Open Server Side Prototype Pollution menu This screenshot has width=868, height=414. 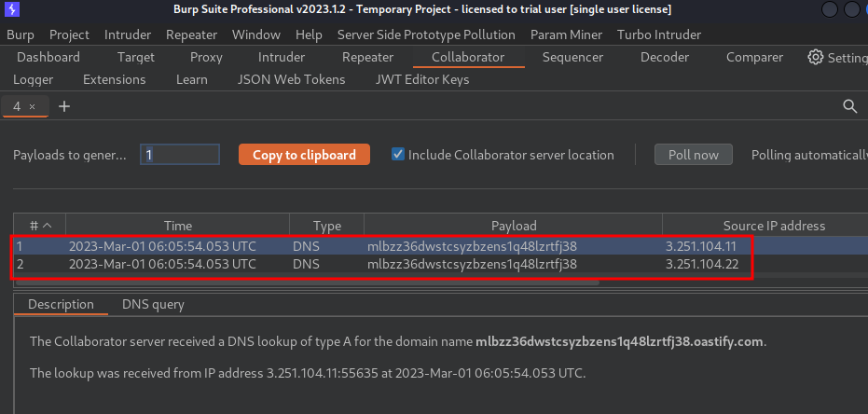pos(426,34)
